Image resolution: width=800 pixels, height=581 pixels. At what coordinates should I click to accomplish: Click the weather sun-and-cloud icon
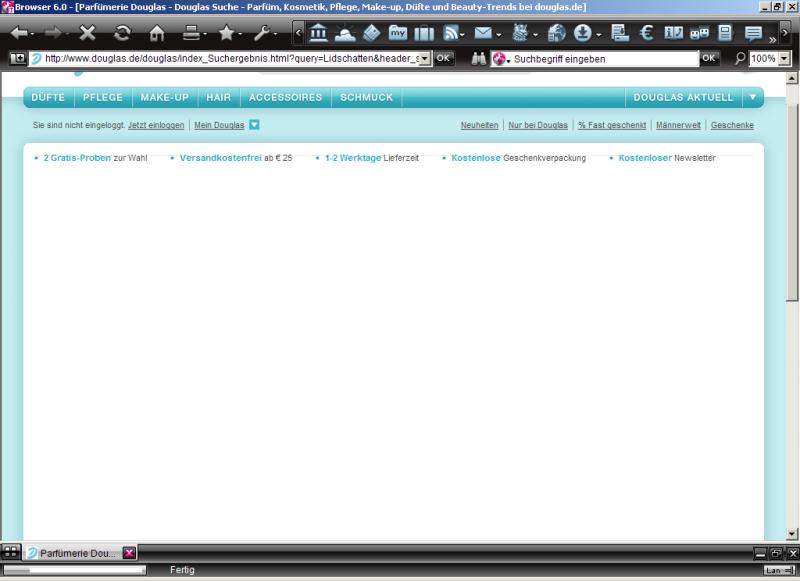[x=345, y=33]
